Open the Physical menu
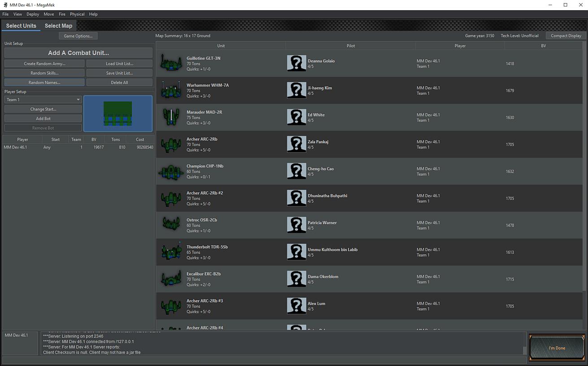This screenshot has width=588, height=366. (77, 14)
